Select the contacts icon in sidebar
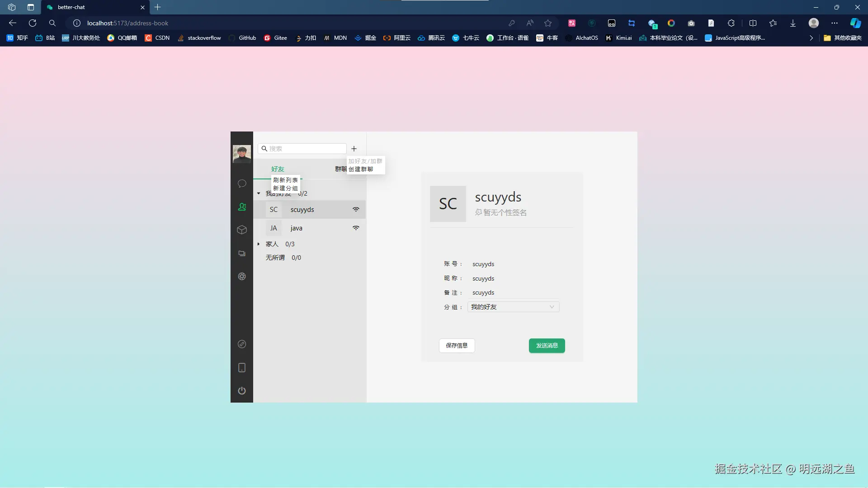Image resolution: width=868 pixels, height=488 pixels. pos(242,206)
